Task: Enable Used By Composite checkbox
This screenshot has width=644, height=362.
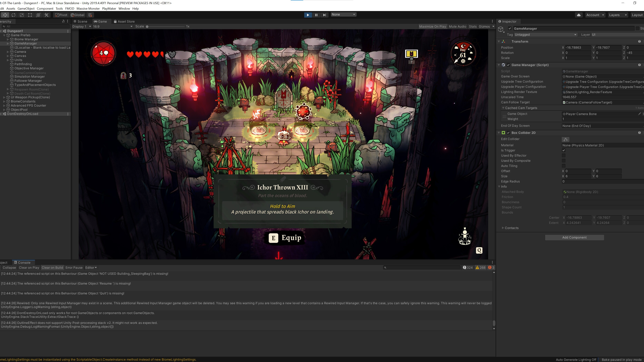Action: 564,161
